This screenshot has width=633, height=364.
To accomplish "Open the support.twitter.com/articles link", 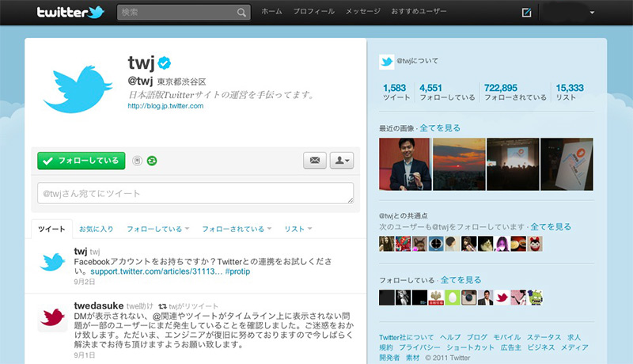I will pos(156,271).
